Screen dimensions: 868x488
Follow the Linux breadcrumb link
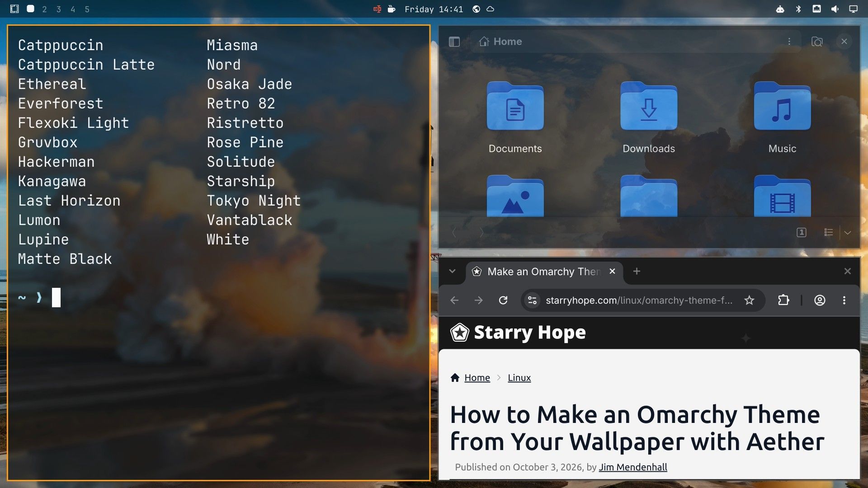(x=519, y=378)
